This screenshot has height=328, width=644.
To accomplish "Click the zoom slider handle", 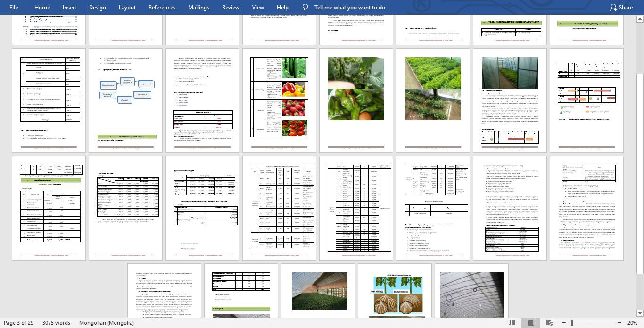I will coord(571,323).
